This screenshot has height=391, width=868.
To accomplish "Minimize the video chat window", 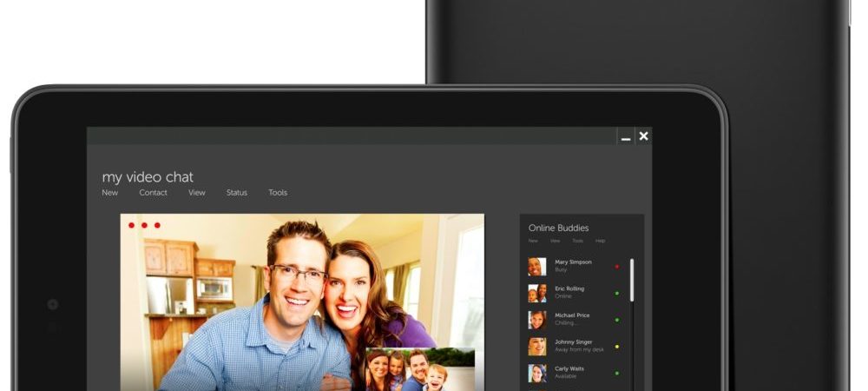I will pyautogui.click(x=626, y=137).
